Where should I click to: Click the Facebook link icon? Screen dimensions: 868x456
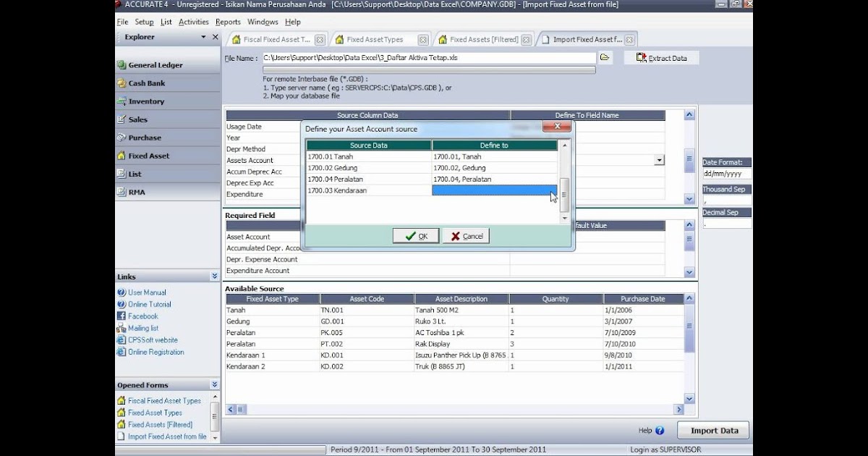(x=122, y=316)
